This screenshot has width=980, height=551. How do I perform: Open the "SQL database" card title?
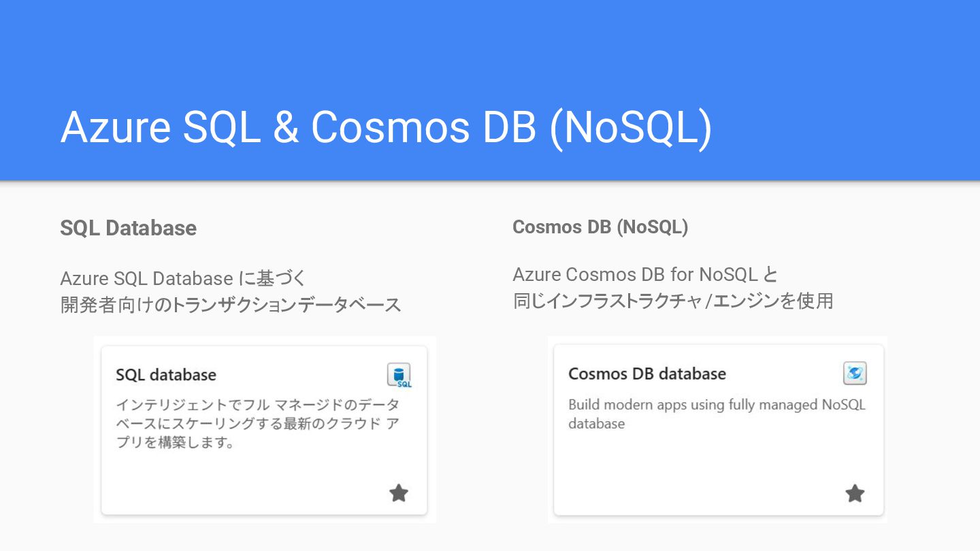166,375
